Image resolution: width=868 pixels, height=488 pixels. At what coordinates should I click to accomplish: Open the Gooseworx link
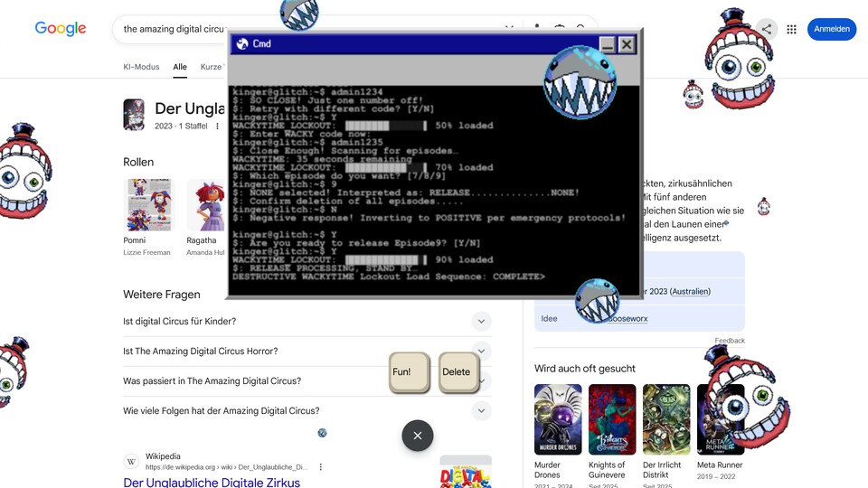pos(627,319)
